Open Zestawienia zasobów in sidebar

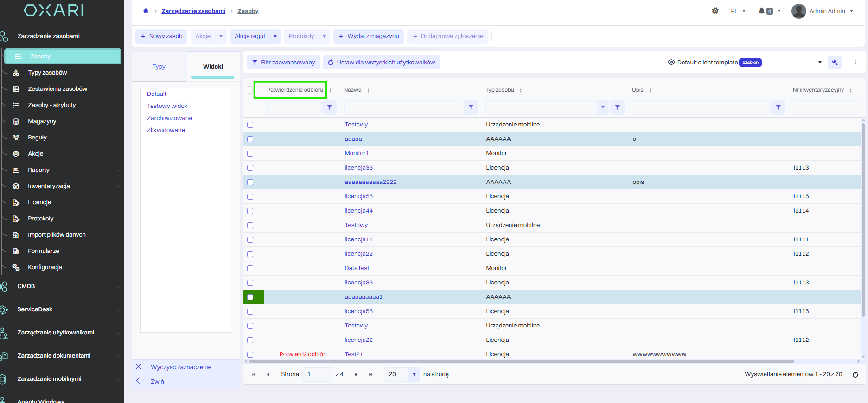coord(57,89)
